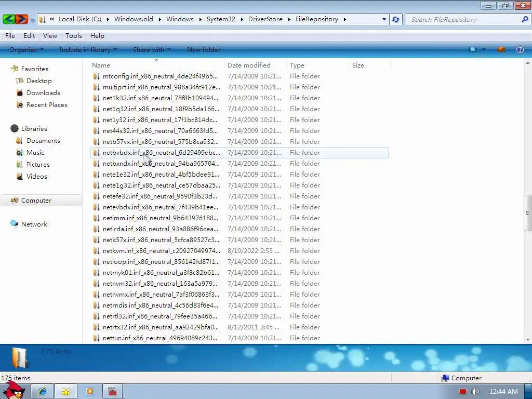Click the Computer icon in navigation pane
532x399 pixels.
(15, 200)
